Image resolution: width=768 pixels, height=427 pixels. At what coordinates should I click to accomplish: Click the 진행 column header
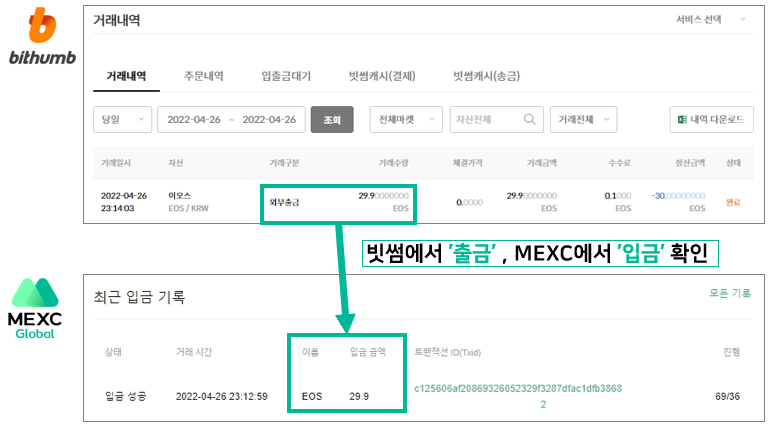pos(732,352)
